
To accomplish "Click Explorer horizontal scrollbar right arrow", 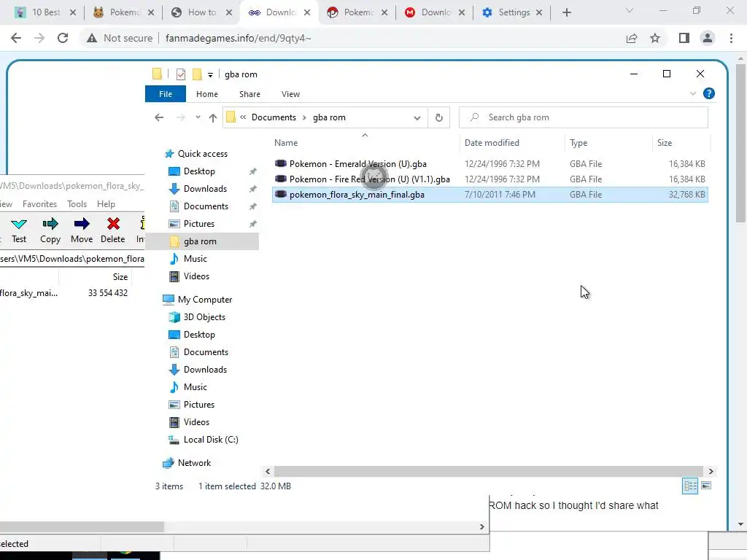I will (711, 472).
